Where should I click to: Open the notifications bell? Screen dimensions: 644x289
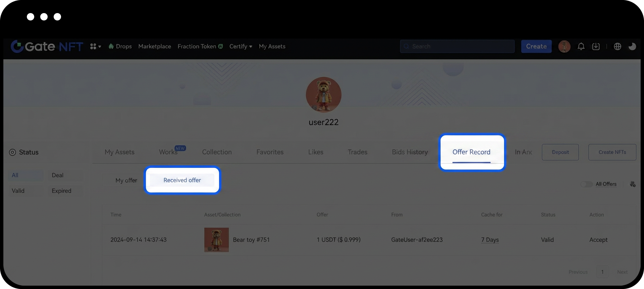(581, 47)
